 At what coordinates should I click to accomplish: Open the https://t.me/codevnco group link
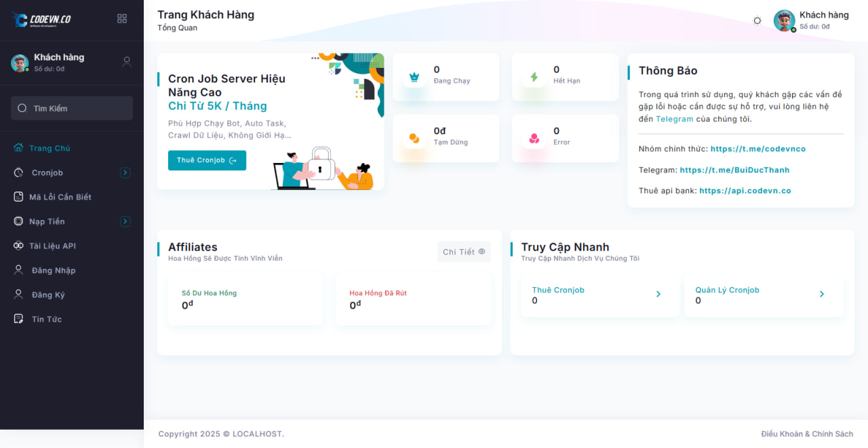click(757, 149)
